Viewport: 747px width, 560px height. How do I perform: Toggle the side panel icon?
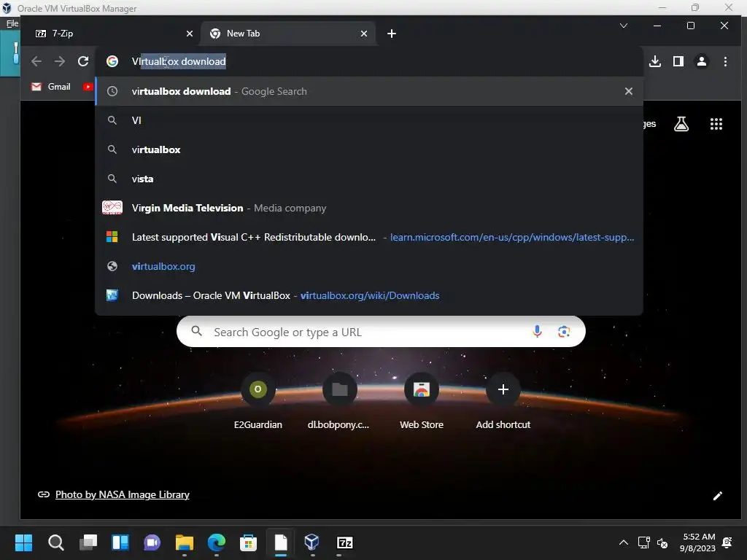point(678,61)
